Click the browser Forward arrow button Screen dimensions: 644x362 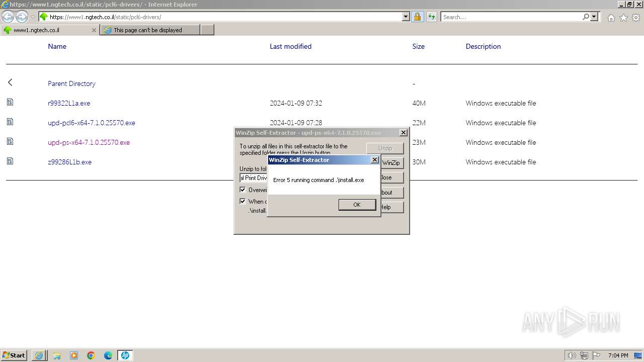[22, 17]
